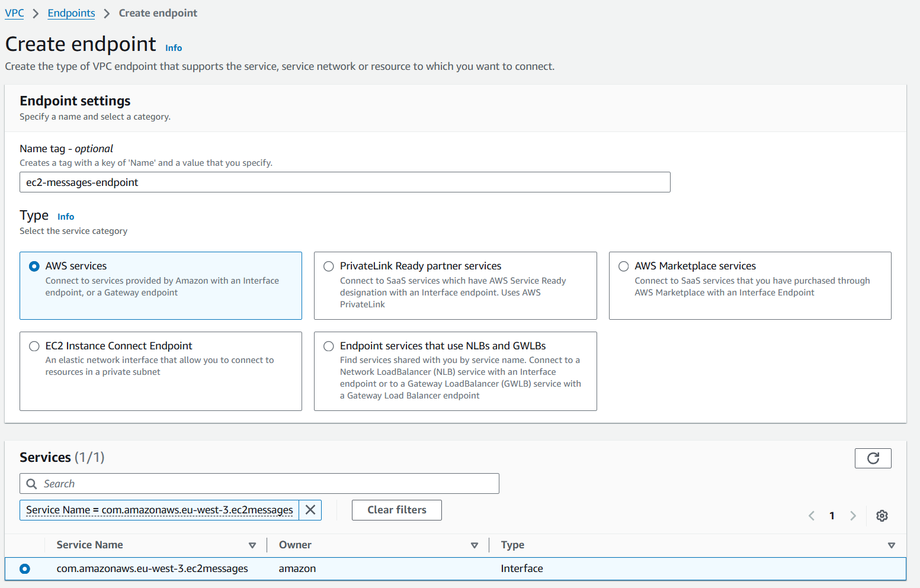
Task: Click page number 1 in pagination
Action: pos(832,516)
